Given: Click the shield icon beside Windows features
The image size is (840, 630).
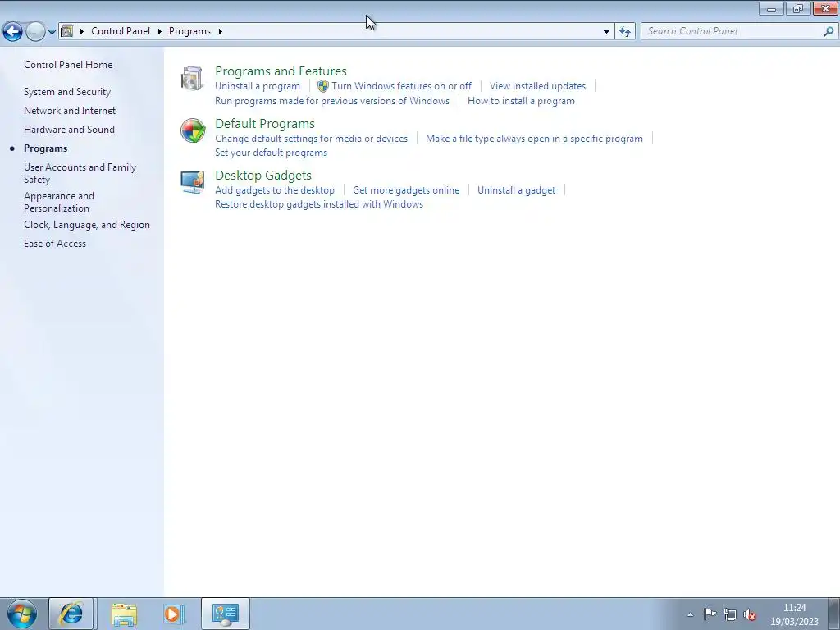Looking at the screenshot, I should tap(323, 86).
